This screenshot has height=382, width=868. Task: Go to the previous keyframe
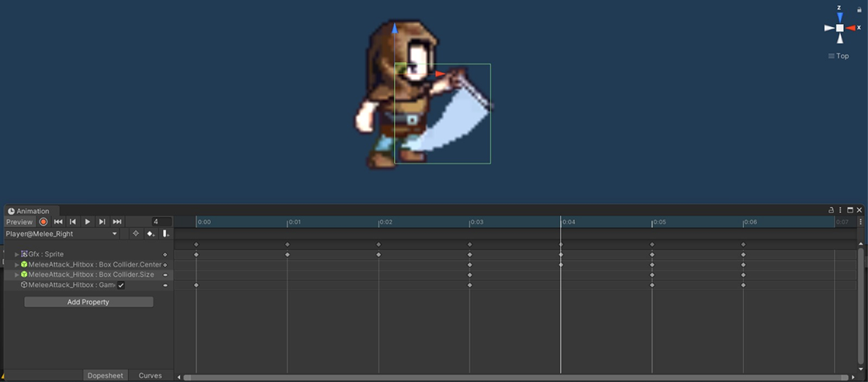pos(73,222)
